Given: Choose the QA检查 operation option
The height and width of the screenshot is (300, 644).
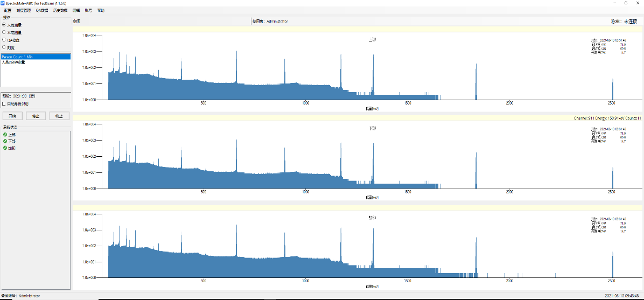Looking at the screenshot, I should (4, 40).
